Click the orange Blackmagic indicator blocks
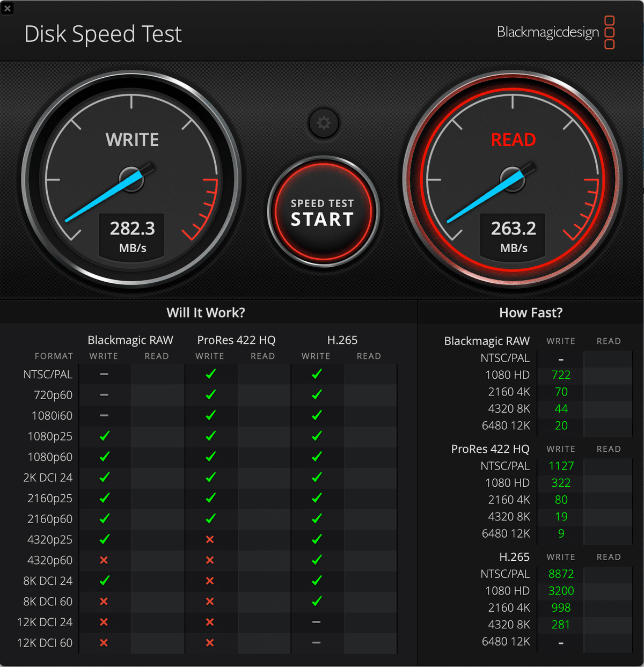 609,32
